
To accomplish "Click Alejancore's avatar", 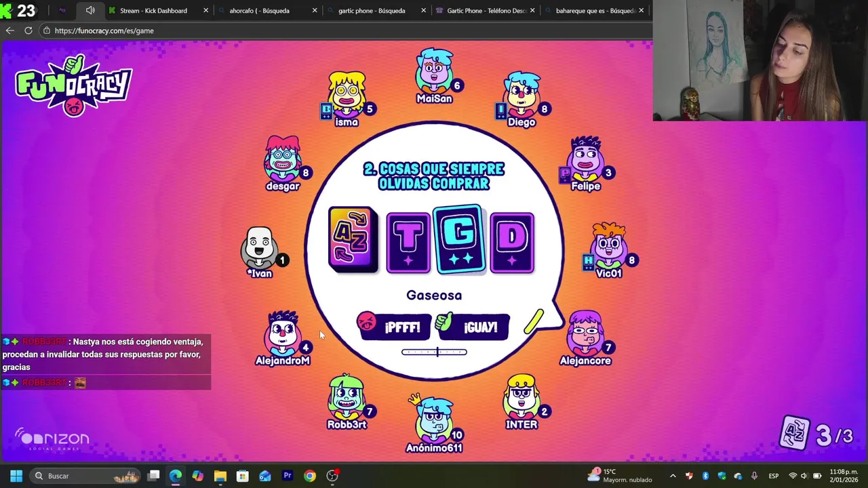I will 585,333.
